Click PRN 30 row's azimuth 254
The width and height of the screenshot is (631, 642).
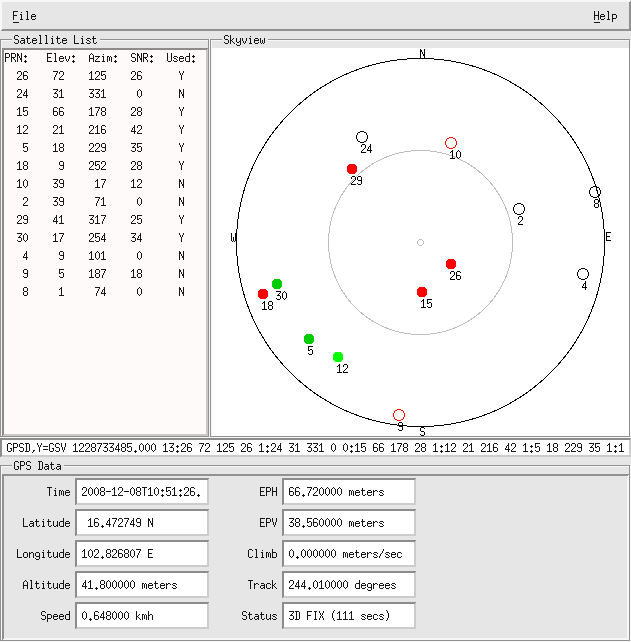point(97,238)
